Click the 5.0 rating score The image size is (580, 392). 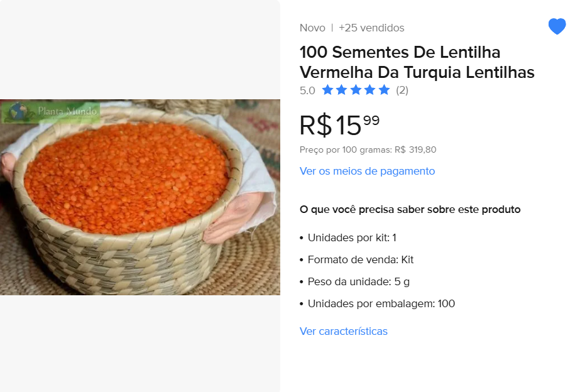coord(307,90)
